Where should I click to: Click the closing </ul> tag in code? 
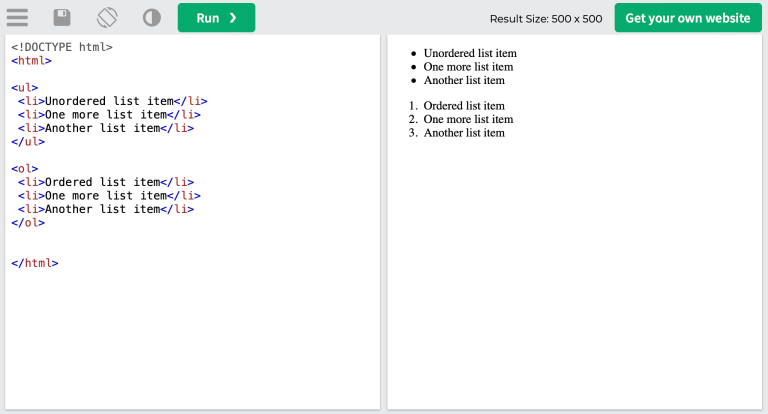[28, 141]
